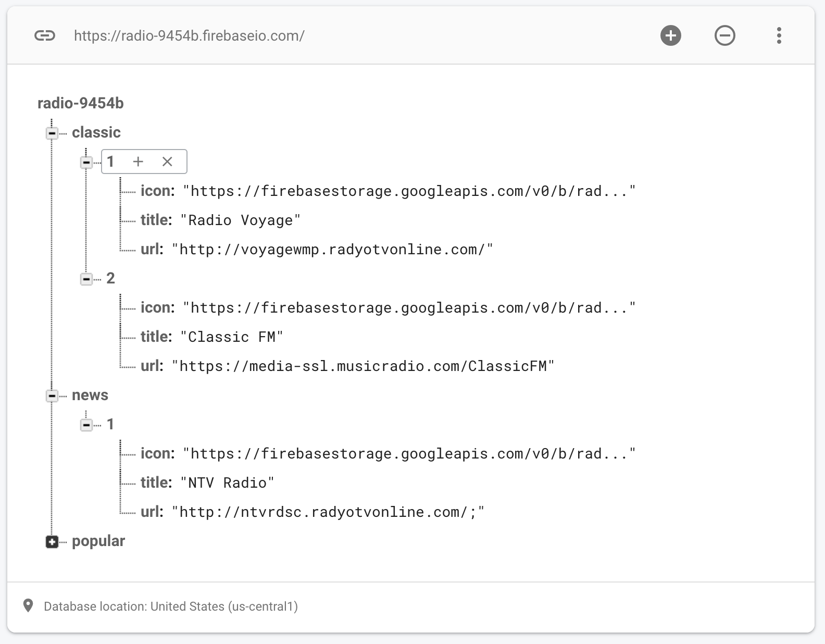825x644 pixels.
Task: Click the add child plus icon in header
Action: pos(671,35)
